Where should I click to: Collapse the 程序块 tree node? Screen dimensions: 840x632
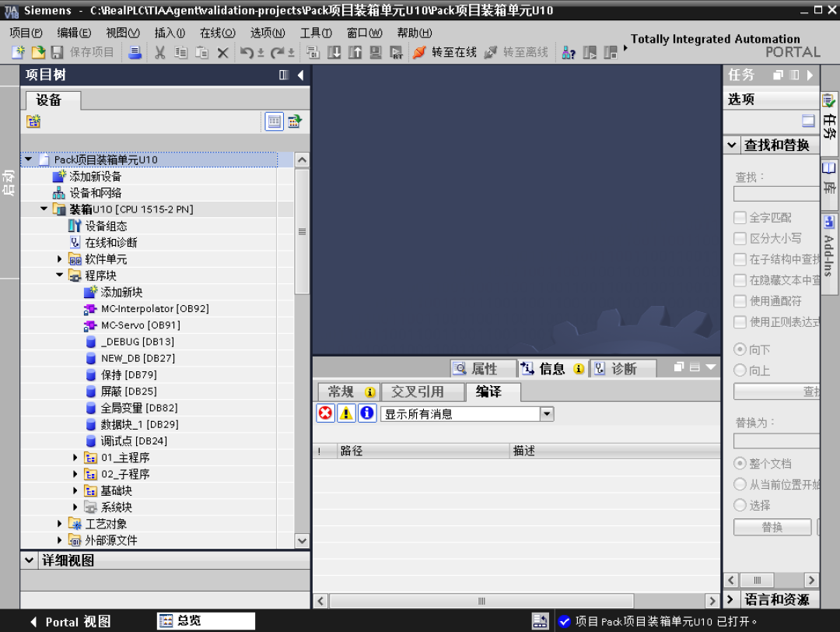click(x=59, y=276)
